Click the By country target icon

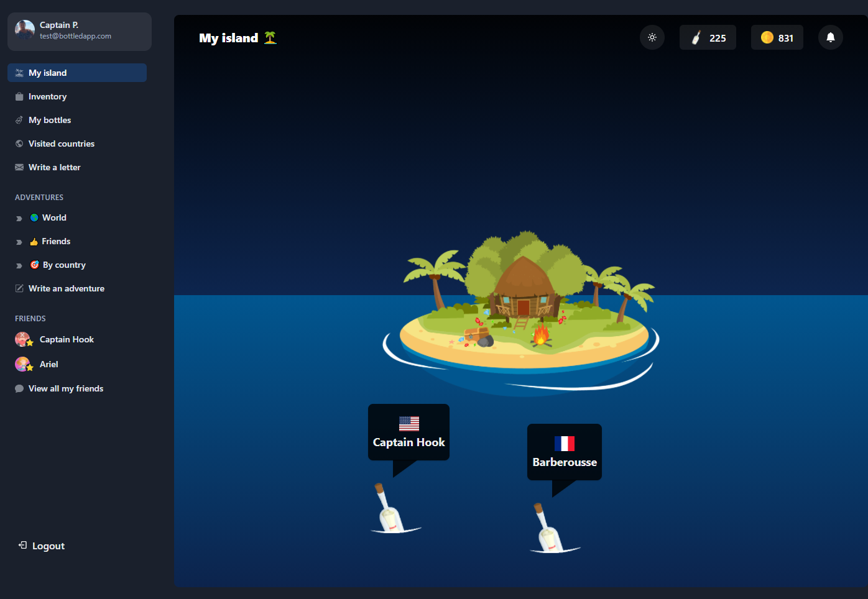(35, 265)
